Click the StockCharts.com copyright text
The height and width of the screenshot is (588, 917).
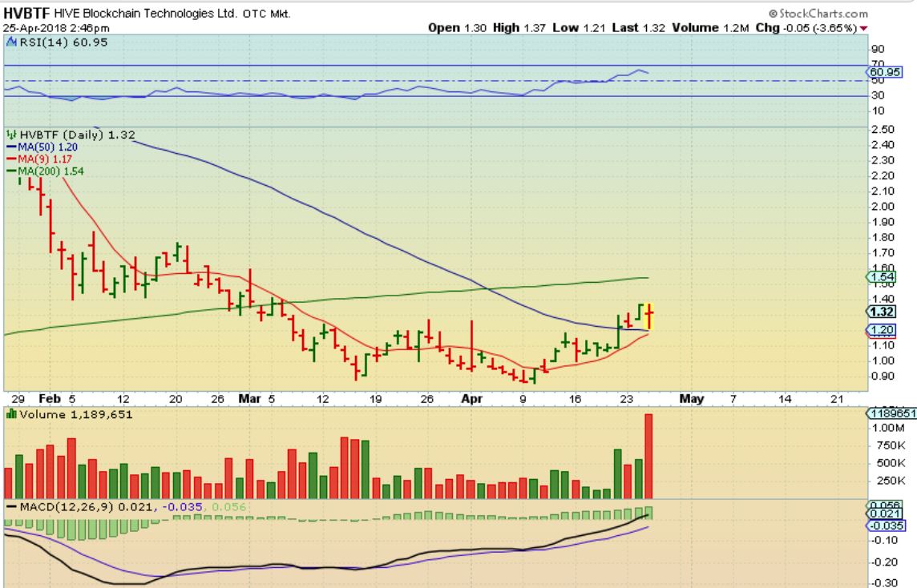pos(818,13)
